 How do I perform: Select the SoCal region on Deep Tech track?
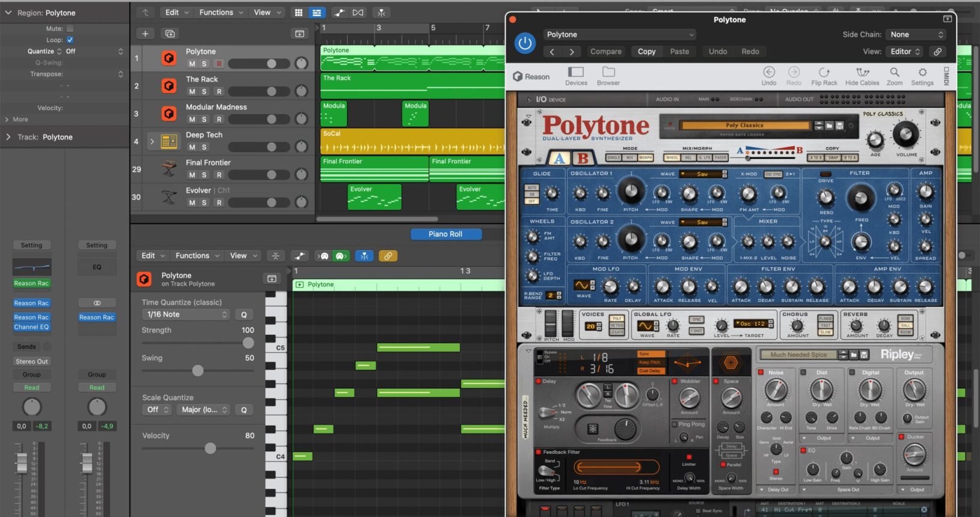click(412, 141)
